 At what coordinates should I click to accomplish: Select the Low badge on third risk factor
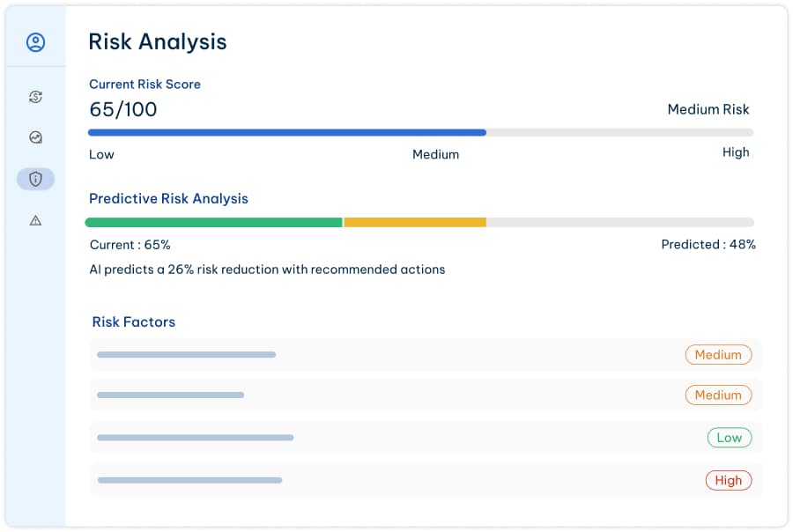(x=730, y=437)
